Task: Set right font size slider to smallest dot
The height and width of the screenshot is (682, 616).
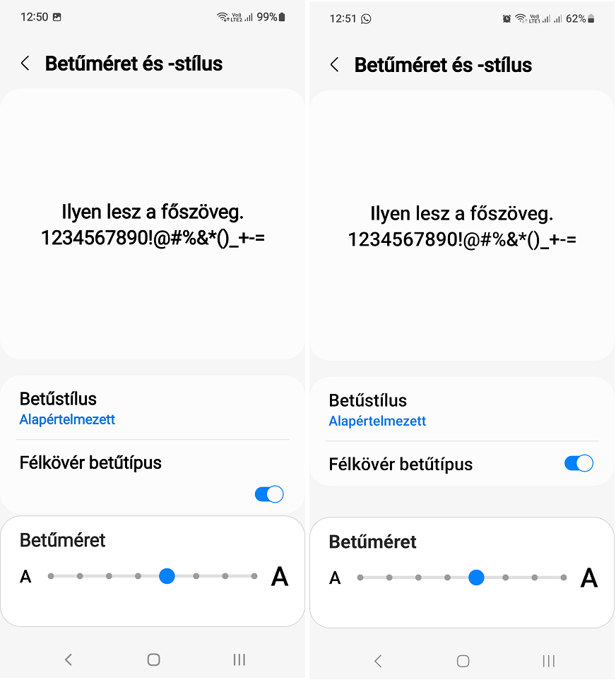Action: [360, 578]
